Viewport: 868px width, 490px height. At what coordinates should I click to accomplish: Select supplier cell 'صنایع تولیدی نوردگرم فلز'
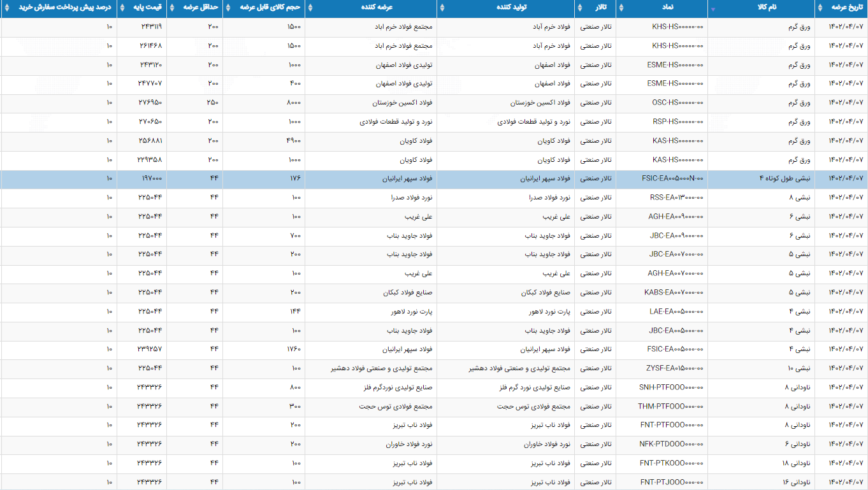tap(398, 387)
